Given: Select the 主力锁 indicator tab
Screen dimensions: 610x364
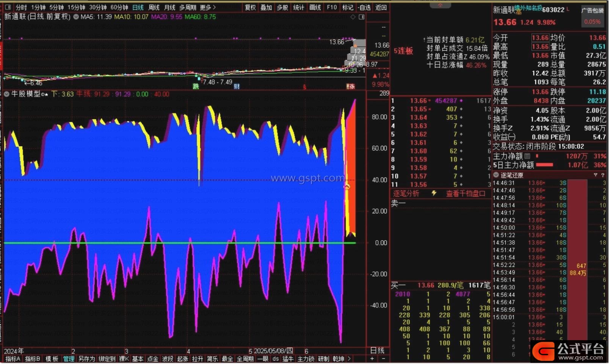Looking at the screenshot, I should pos(306,359).
